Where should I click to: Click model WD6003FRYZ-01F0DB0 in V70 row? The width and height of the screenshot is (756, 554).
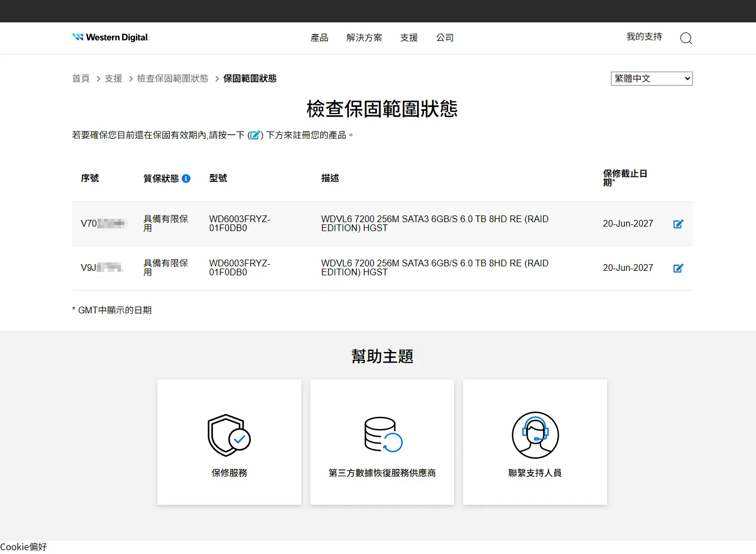tap(240, 223)
